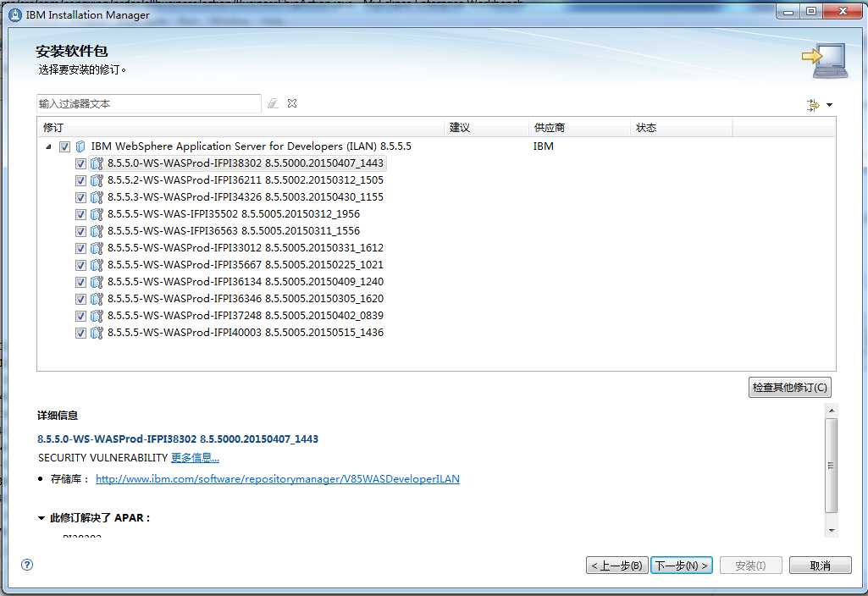Click the fix icon for IFPI33012
The image size is (868, 596).
tap(97, 248)
